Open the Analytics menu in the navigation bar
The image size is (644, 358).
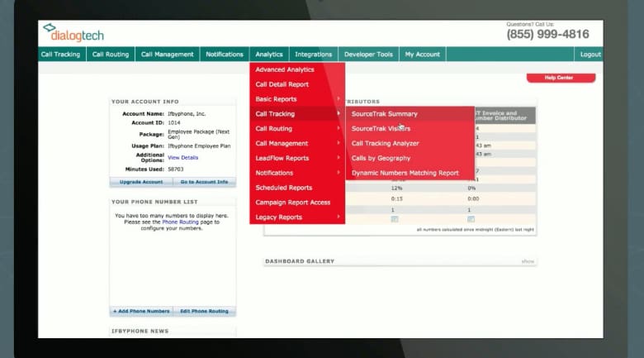269,55
